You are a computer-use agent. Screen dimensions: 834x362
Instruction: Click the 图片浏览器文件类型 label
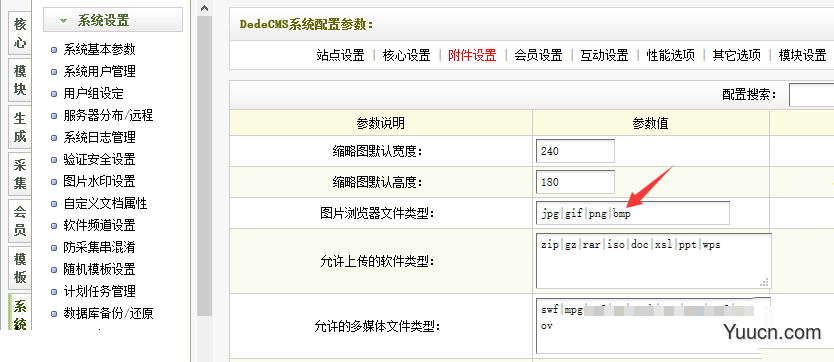[x=377, y=214]
